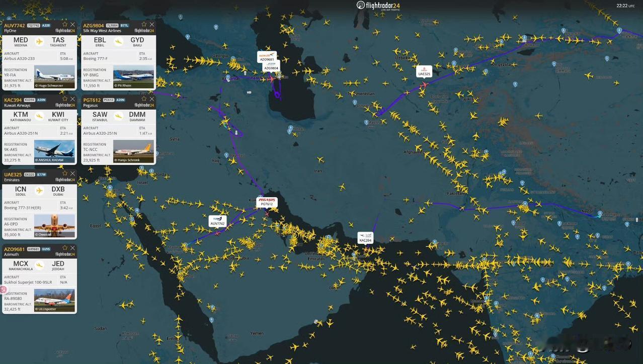Select the UAE325 map label near Uzbekistan
The width and height of the screenshot is (643, 364).
click(424, 72)
